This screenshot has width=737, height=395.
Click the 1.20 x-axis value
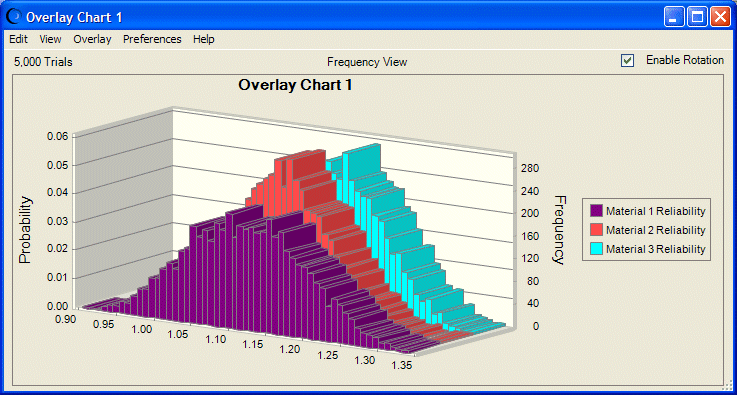(x=290, y=349)
